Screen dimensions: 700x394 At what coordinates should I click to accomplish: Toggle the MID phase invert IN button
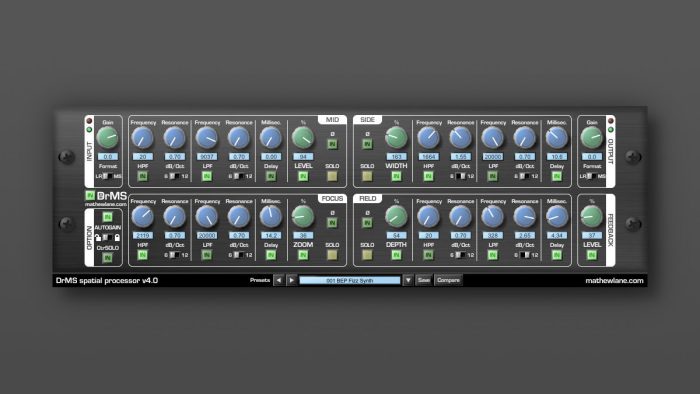coord(332,144)
